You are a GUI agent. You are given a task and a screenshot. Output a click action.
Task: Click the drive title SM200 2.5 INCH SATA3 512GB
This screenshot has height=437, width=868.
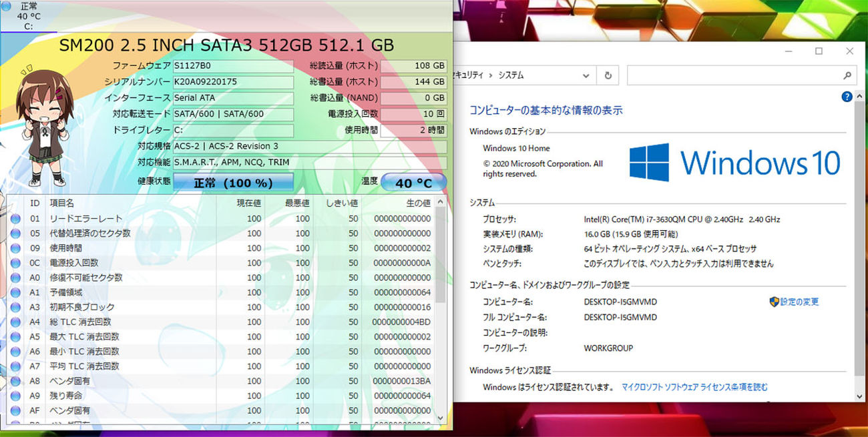coord(226,45)
